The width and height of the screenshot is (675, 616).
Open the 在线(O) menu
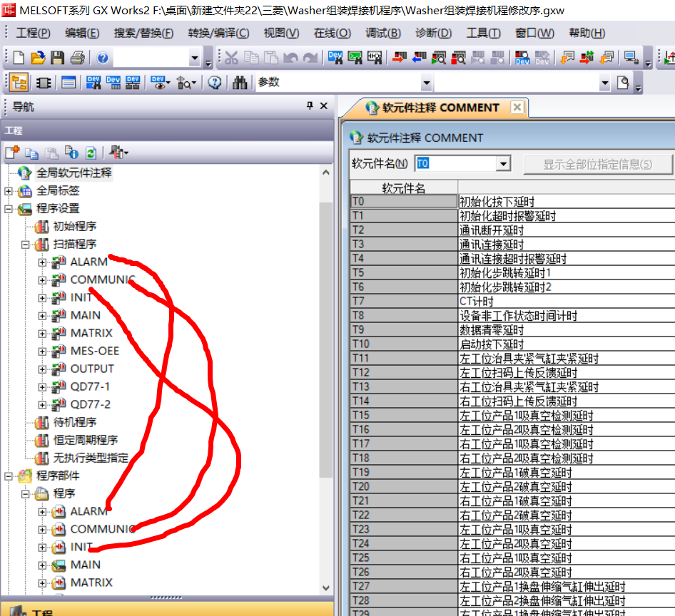click(x=332, y=34)
